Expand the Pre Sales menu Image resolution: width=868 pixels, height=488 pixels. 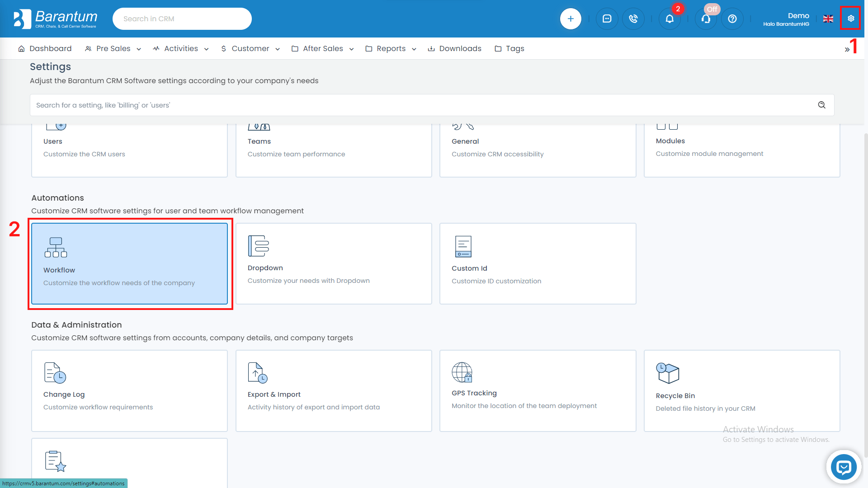(x=113, y=48)
